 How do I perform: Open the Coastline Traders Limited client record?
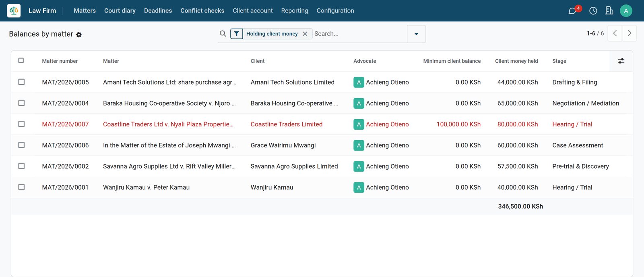pyautogui.click(x=287, y=124)
